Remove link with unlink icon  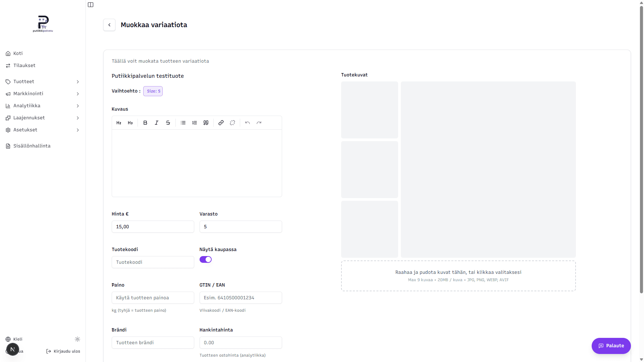[232, 123]
